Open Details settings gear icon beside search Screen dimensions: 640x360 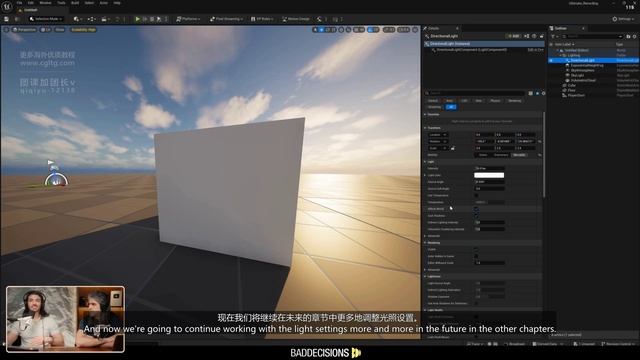point(543,93)
